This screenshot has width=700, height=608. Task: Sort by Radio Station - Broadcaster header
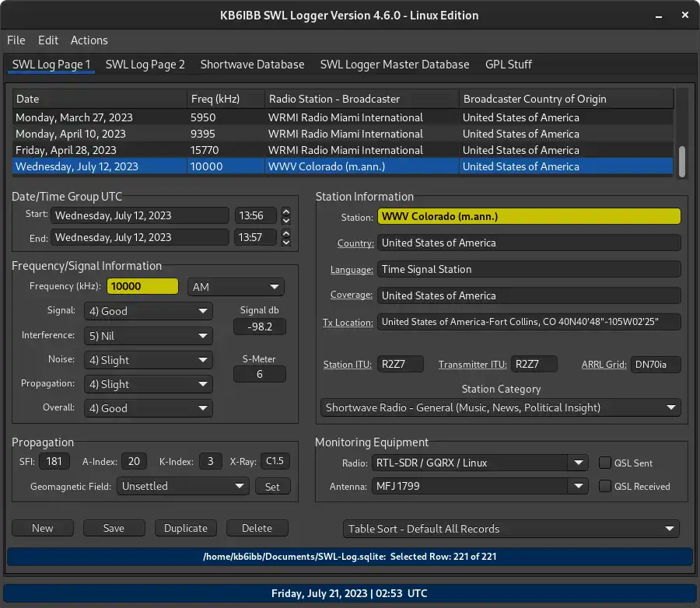coord(362,99)
